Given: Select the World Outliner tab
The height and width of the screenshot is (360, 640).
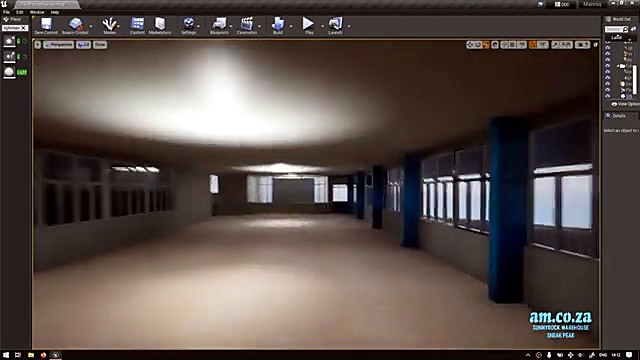Looking at the screenshot, I should tap(619, 19).
